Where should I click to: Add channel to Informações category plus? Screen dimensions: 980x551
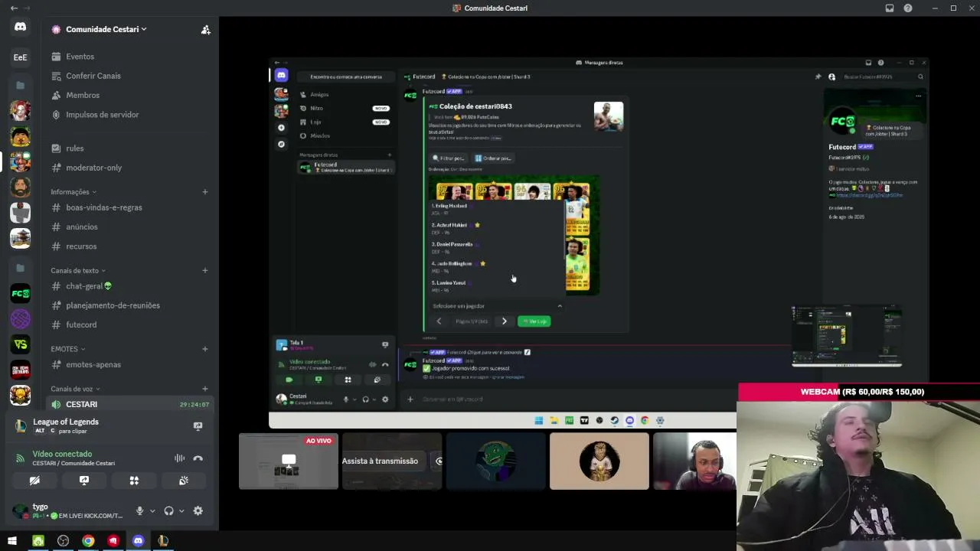tap(205, 192)
